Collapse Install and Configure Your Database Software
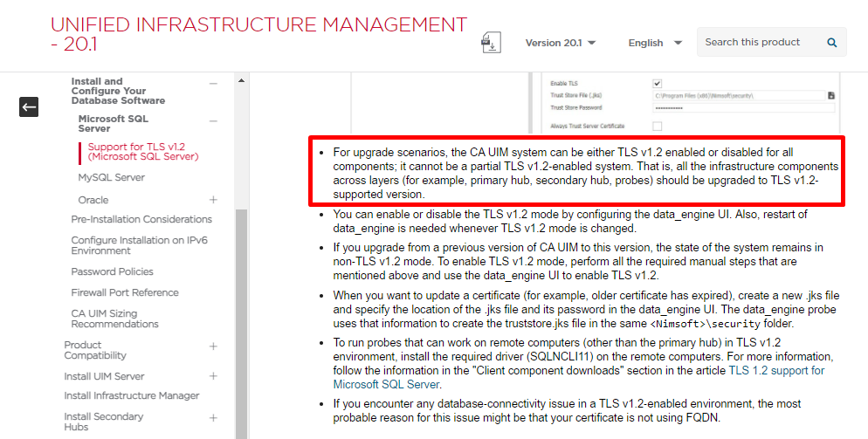This screenshot has height=439, width=868. tap(213, 84)
